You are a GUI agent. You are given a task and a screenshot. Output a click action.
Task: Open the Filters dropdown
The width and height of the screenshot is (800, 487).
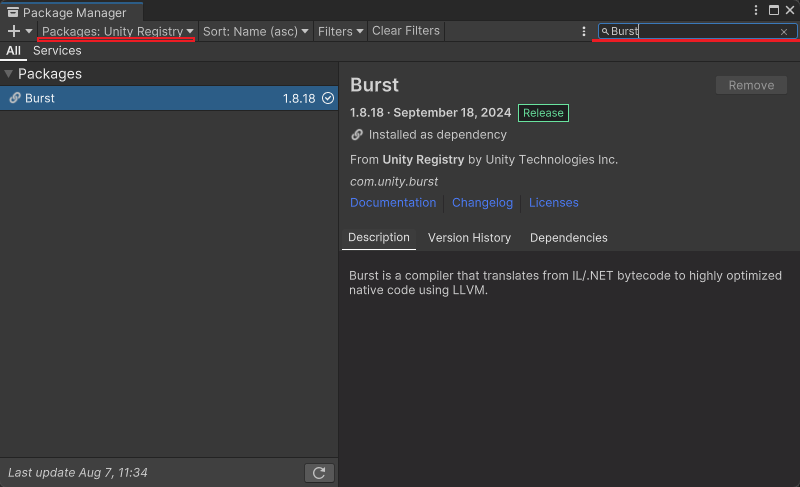340,31
